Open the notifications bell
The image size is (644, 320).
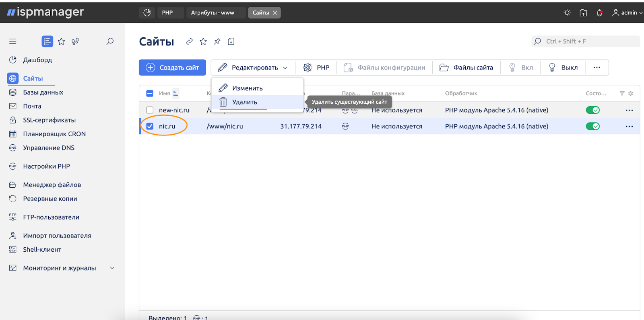599,13
